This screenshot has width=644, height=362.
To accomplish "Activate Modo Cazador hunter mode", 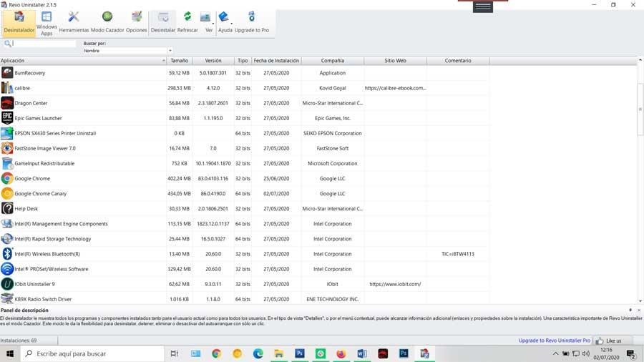I will tap(107, 23).
